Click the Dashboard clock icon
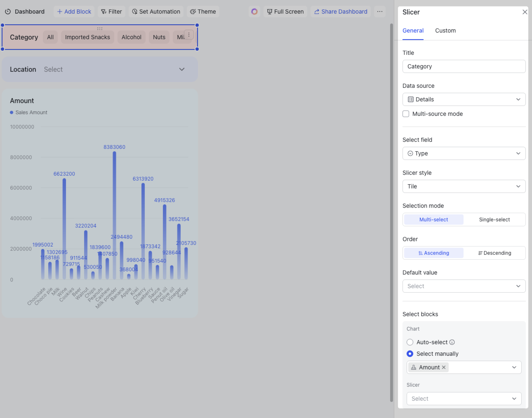This screenshot has height=418, width=532. (8, 12)
